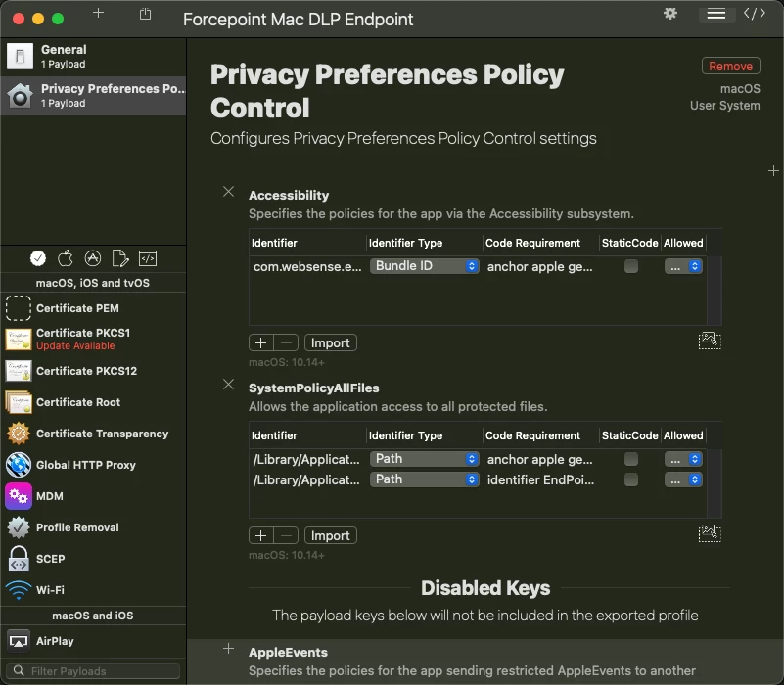Viewport: 784px width, 685px height.
Task: Select the General payload in sidebar
Action: tap(93, 57)
